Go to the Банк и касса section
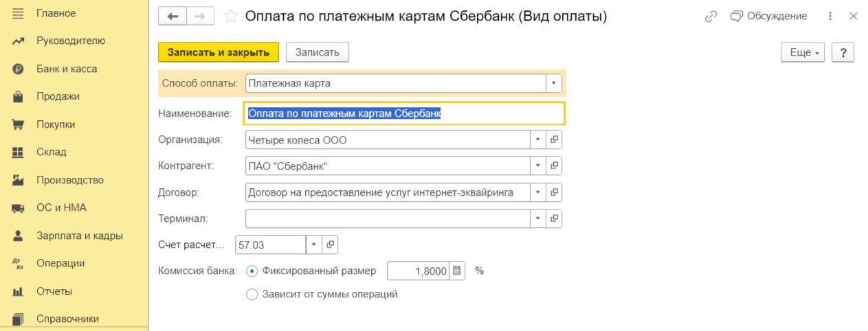Screen dimensions: 868x331 [67, 69]
